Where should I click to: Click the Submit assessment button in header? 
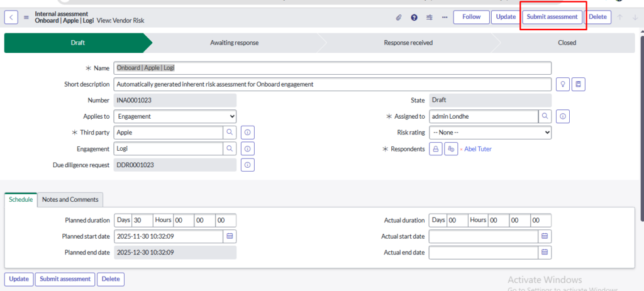[x=552, y=17]
